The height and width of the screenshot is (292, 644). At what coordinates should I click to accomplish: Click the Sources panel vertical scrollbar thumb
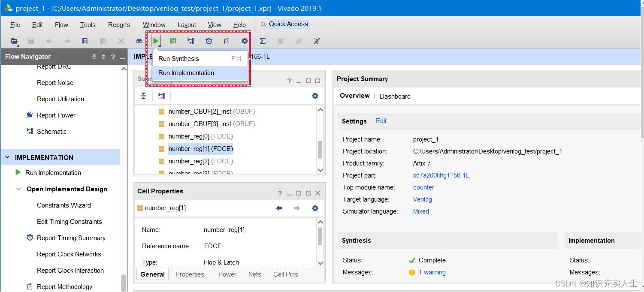pyautogui.click(x=320, y=149)
